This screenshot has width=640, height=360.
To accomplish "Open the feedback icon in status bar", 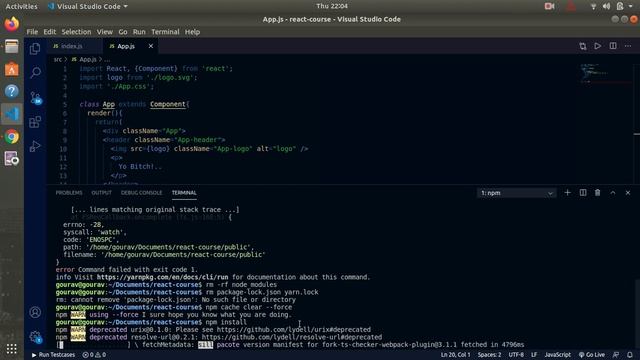I will click(x=616, y=355).
